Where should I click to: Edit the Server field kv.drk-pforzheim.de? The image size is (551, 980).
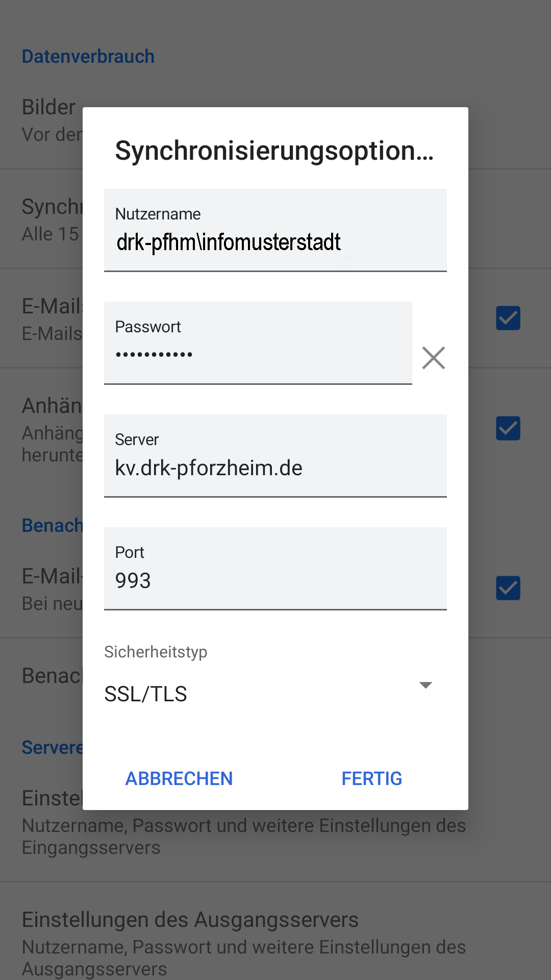(275, 456)
